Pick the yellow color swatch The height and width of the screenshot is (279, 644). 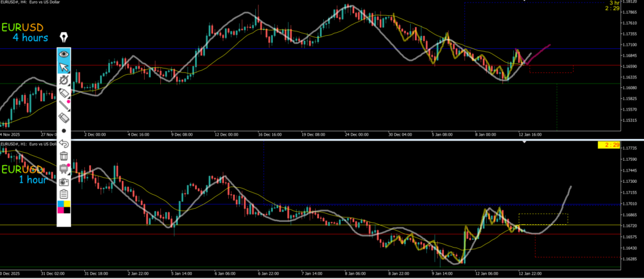click(67, 204)
